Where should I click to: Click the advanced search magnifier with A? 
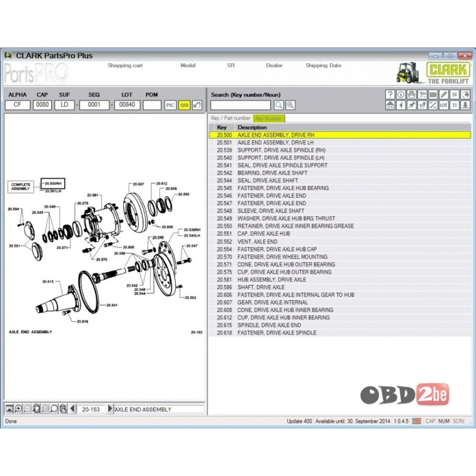coord(290,105)
